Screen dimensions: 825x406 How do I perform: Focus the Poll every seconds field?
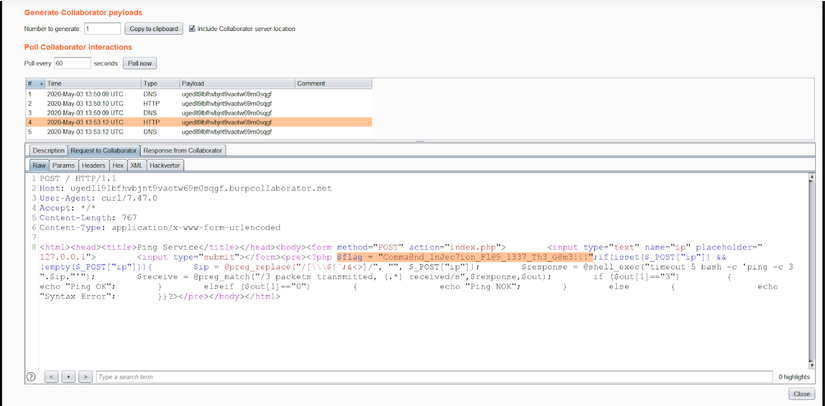pos(72,63)
